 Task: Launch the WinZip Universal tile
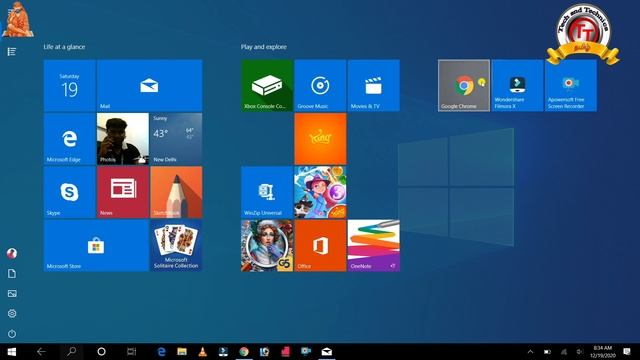pyautogui.click(x=267, y=192)
